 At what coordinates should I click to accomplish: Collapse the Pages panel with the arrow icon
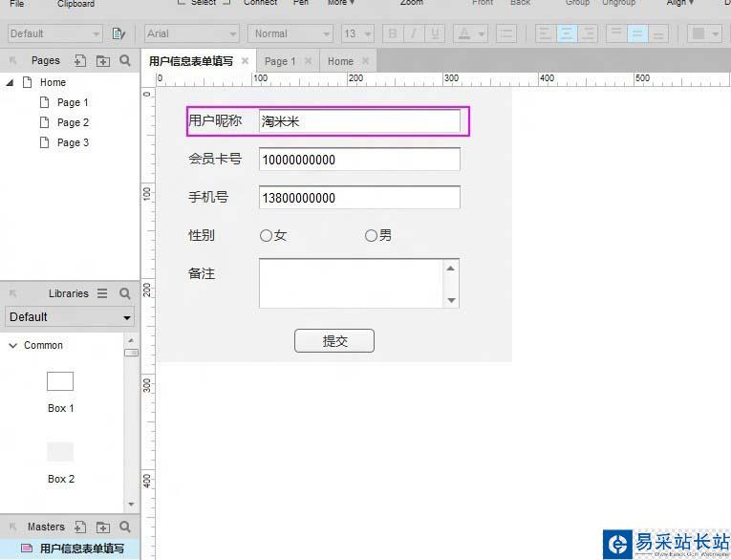pyautogui.click(x=13, y=60)
